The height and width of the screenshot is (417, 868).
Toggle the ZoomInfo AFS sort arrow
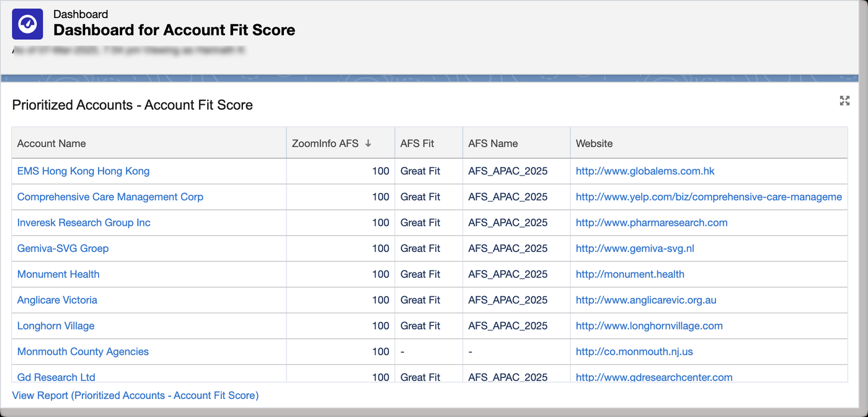pyautogui.click(x=368, y=143)
